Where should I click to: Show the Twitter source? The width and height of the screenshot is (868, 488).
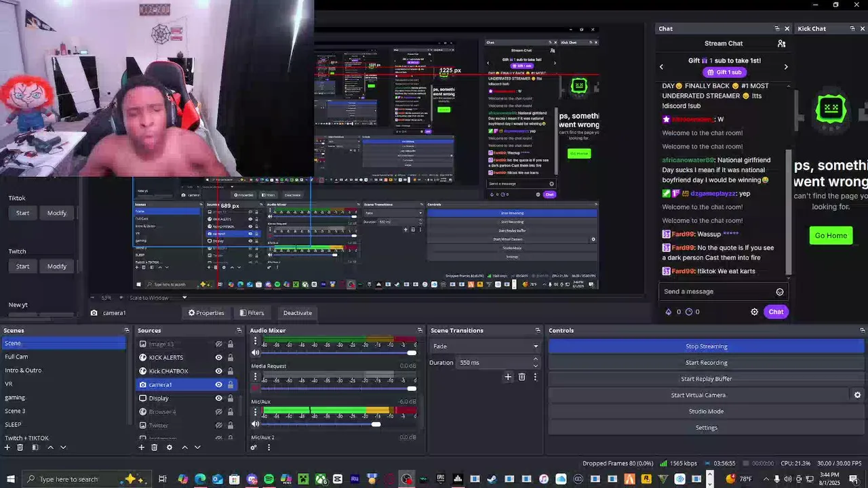pos(218,425)
